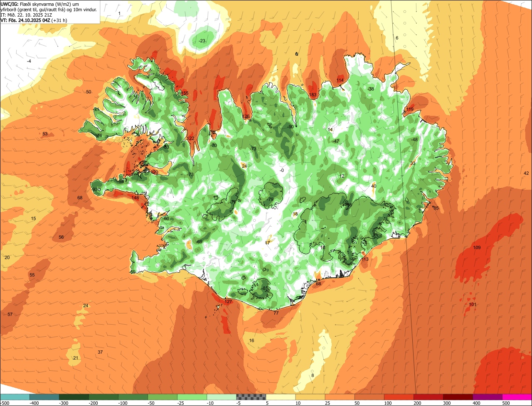Click the light green swatch between -25 and -10
The image size is (532, 406).
pyautogui.click(x=192, y=397)
